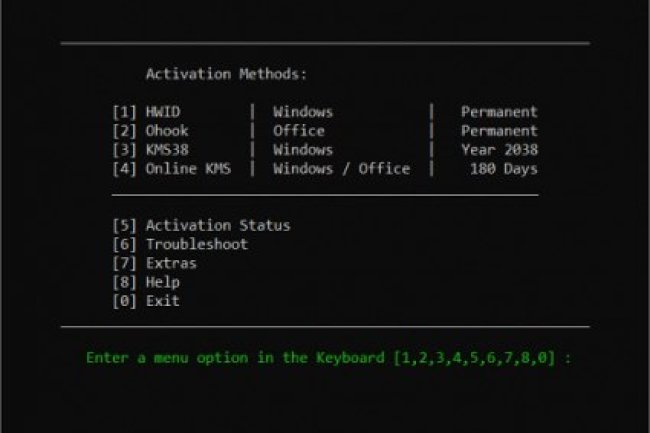Go to the [7] Extras option
The width and height of the screenshot is (650, 433).
[155, 263]
